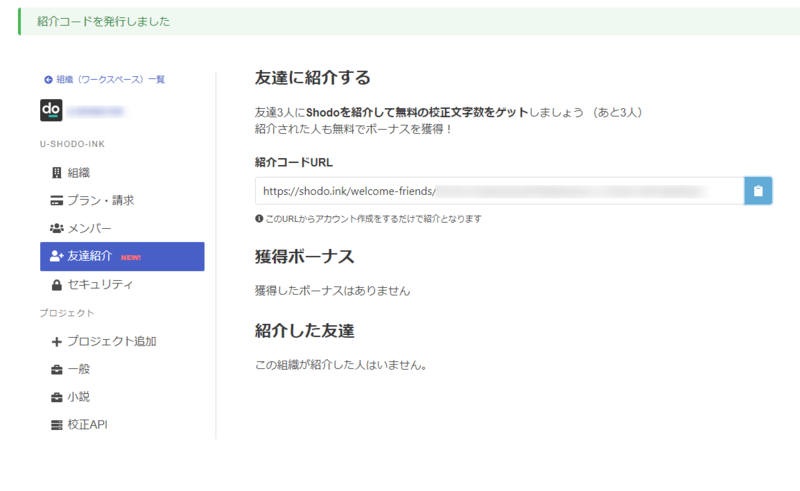Click the 友達に紹介する heading

click(x=312, y=78)
